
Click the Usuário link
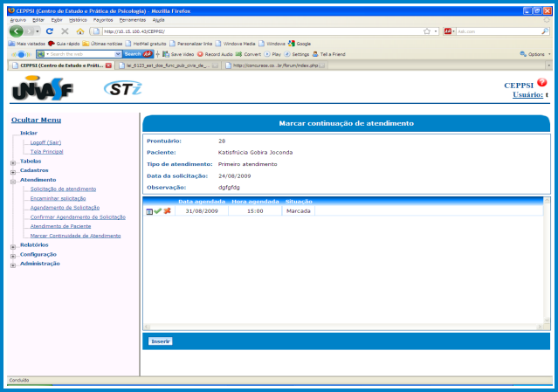527,94
